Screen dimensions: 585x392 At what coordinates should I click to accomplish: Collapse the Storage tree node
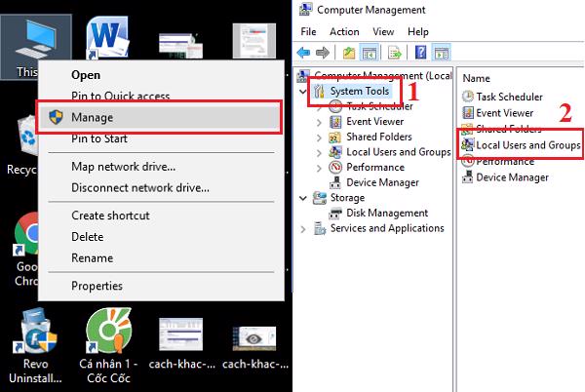tap(303, 198)
